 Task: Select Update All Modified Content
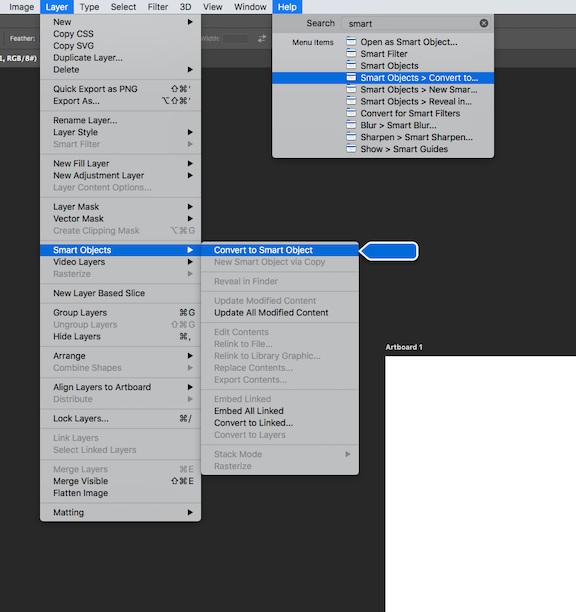point(280,313)
